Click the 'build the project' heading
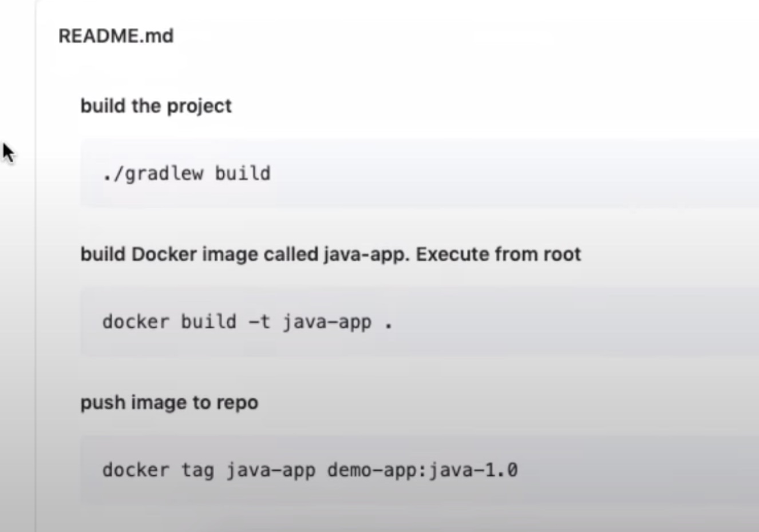The image size is (759, 532). 156,106
